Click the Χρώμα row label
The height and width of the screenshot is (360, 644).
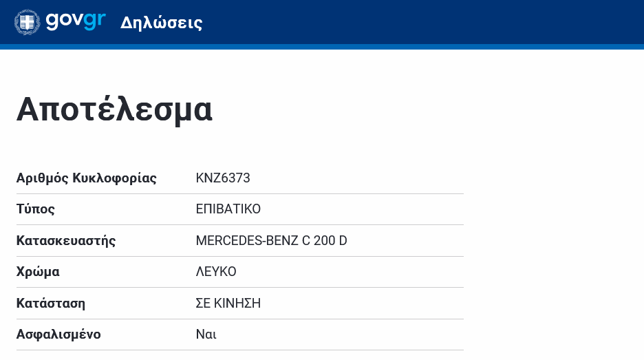pos(39,272)
